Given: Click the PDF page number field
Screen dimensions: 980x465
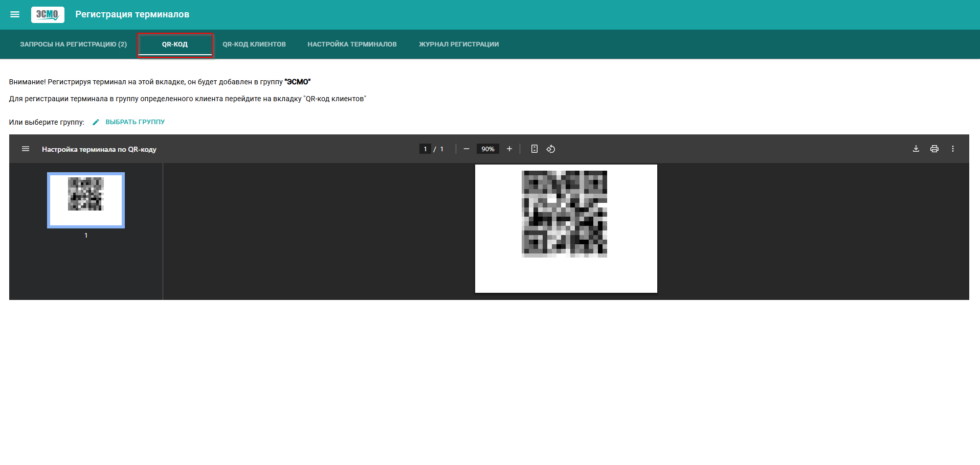Looking at the screenshot, I should coord(425,149).
